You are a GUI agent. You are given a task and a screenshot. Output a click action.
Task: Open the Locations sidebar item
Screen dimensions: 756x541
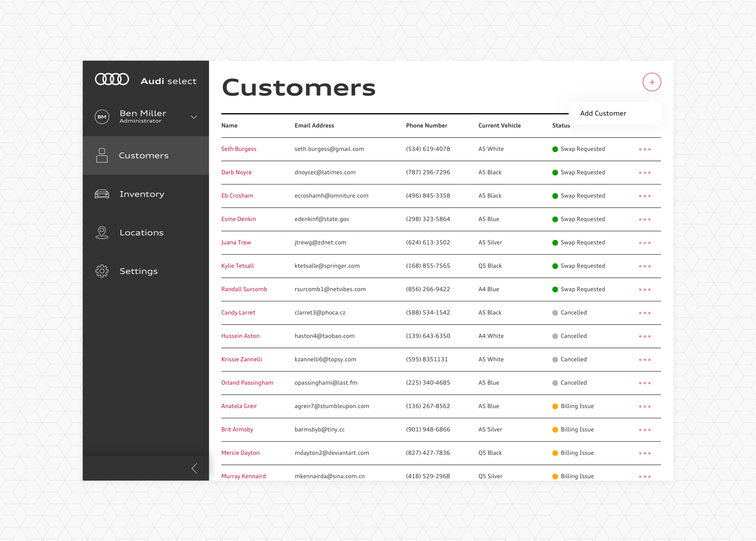146,233
